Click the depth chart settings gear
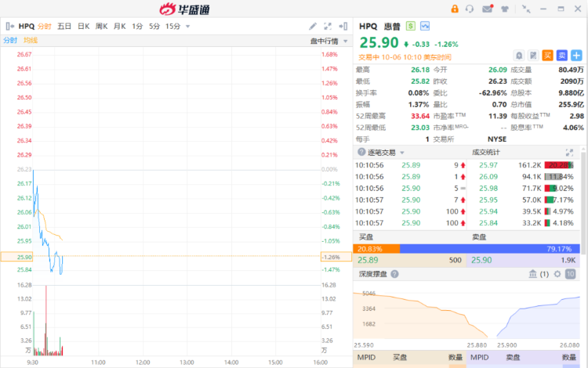 click(557, 274)
